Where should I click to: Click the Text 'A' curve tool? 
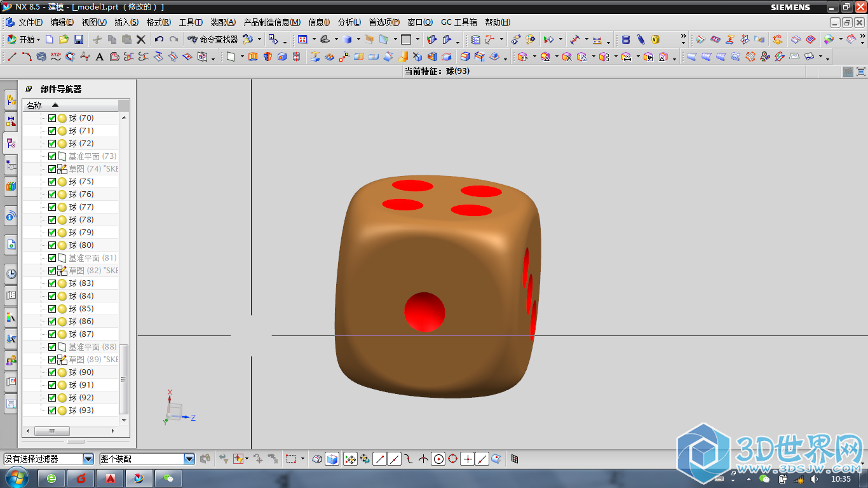click(x=100, y=57)
